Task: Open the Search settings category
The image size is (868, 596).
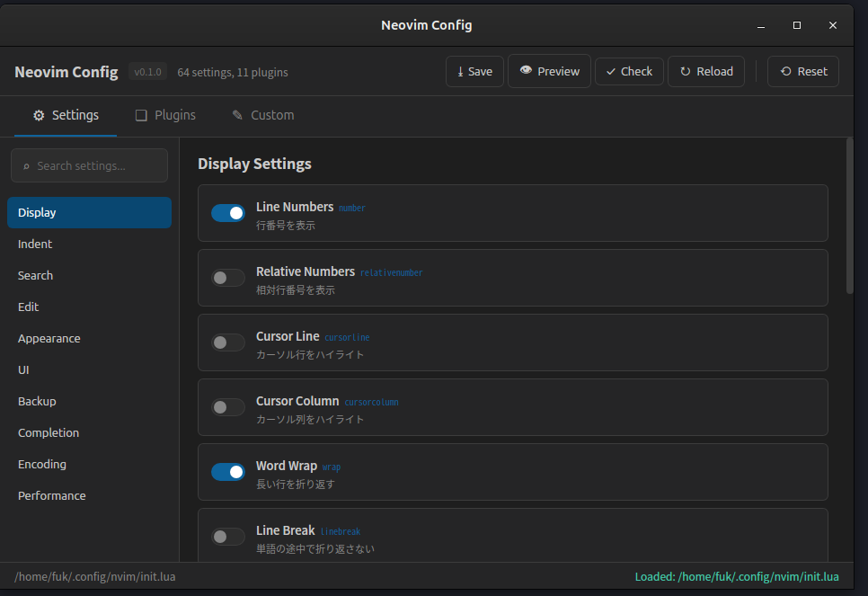Action: [x=89, y=276]
